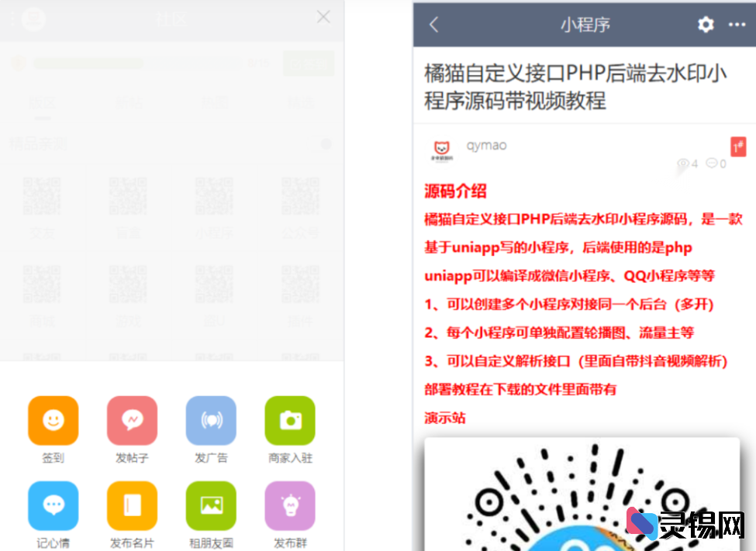Expand the 精品亲测 section via the dot
This screenshot has width=756, height=551.
pyautogui.click(x=326, y=144)
